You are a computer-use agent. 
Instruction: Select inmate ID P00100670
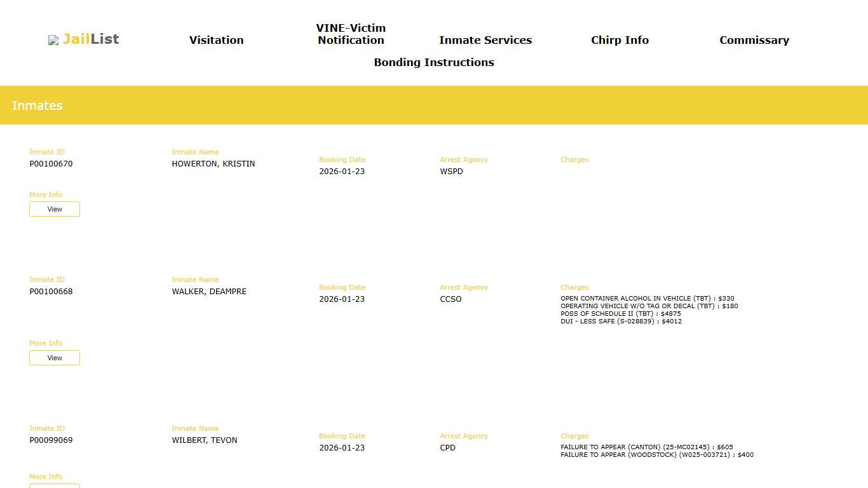[51, 164]
